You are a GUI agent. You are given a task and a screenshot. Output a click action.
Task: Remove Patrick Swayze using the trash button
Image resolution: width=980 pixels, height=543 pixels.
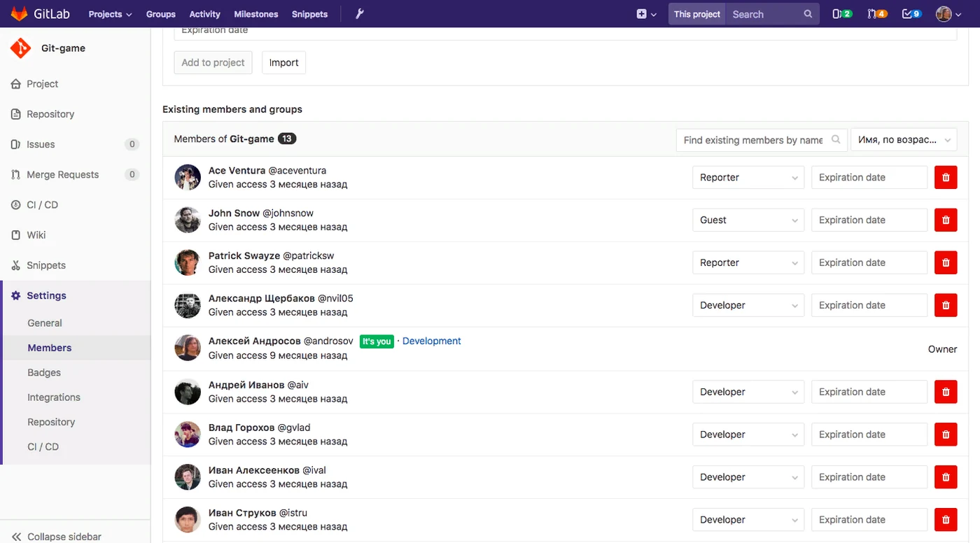[946, 263]
